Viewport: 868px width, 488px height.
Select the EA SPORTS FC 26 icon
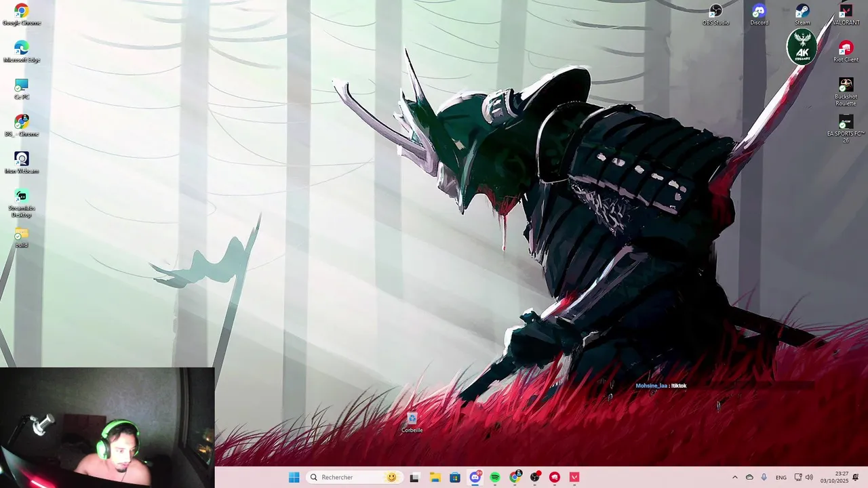click(846, 129)
